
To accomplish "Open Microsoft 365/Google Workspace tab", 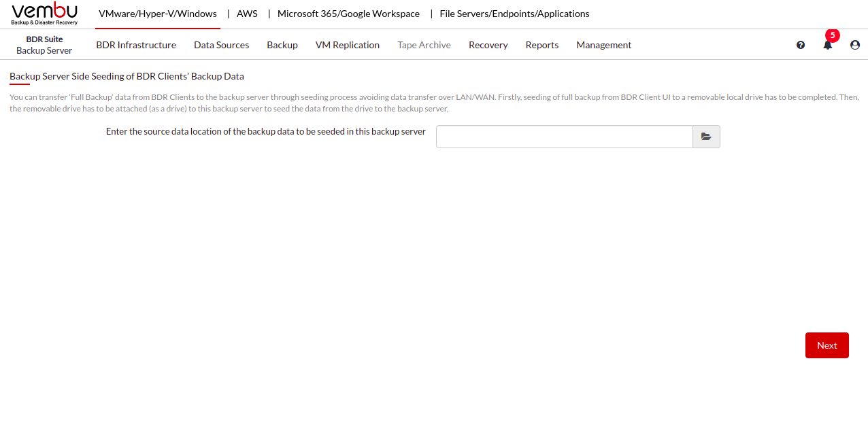I will [348, 14].
